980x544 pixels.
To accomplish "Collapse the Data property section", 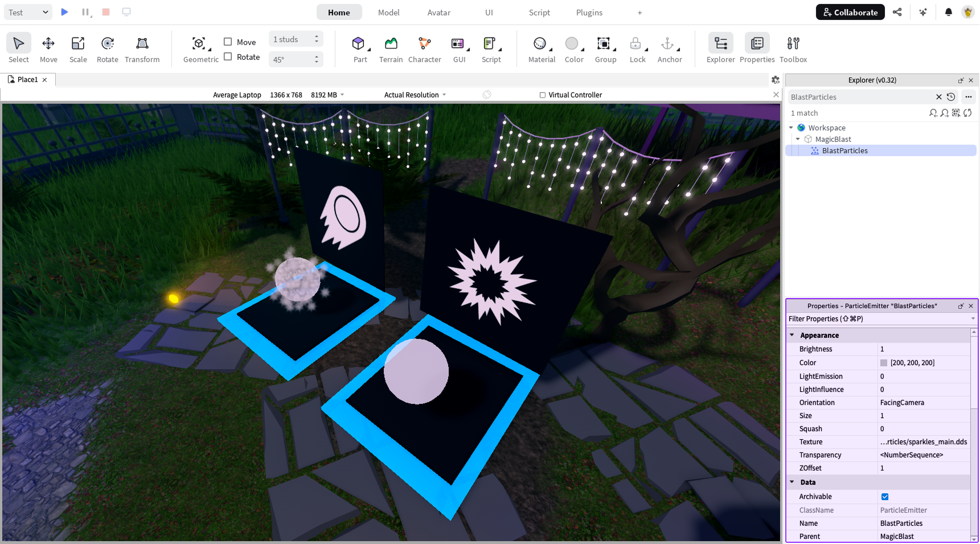I will coord(792,482).
